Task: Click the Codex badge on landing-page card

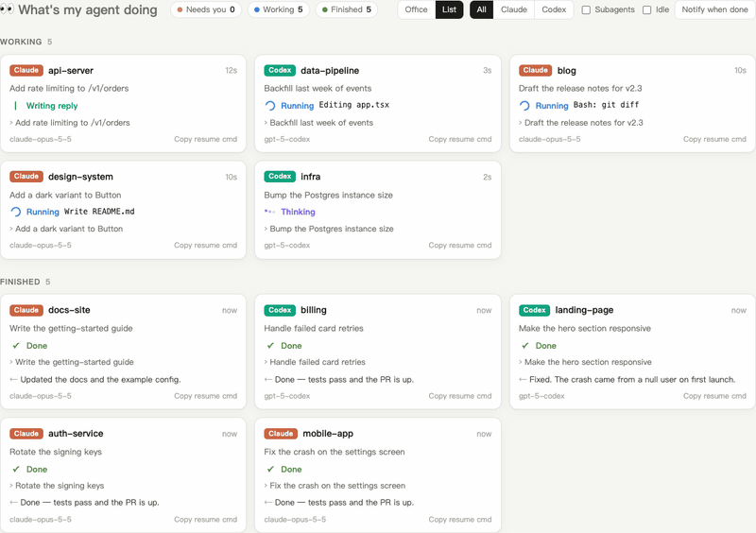Action: pyautogui.click(x=534, y=310)
